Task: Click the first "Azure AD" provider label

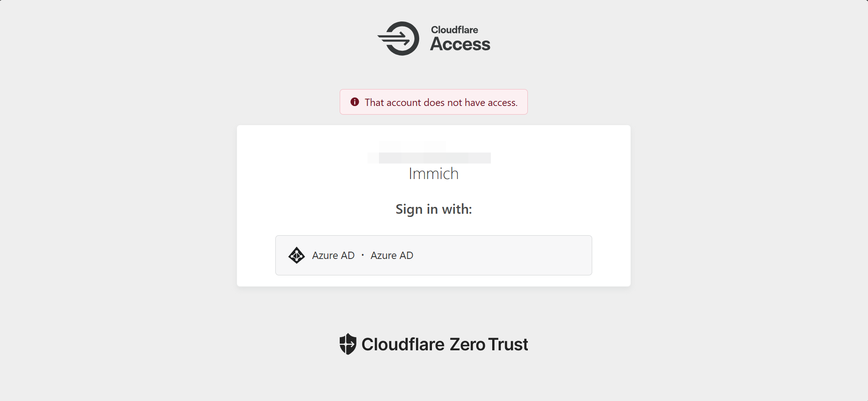Action: (x=333, y=256)
